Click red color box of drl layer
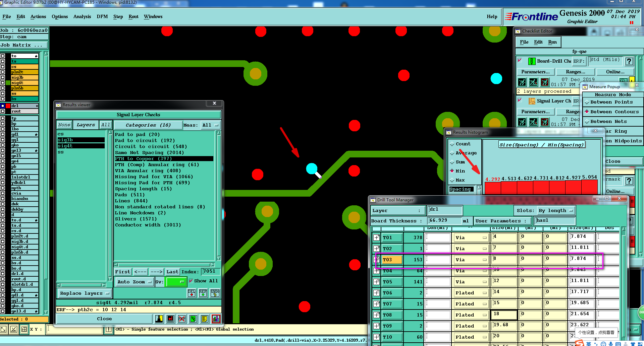Viewport: 644px width, 346px height. 8,106
